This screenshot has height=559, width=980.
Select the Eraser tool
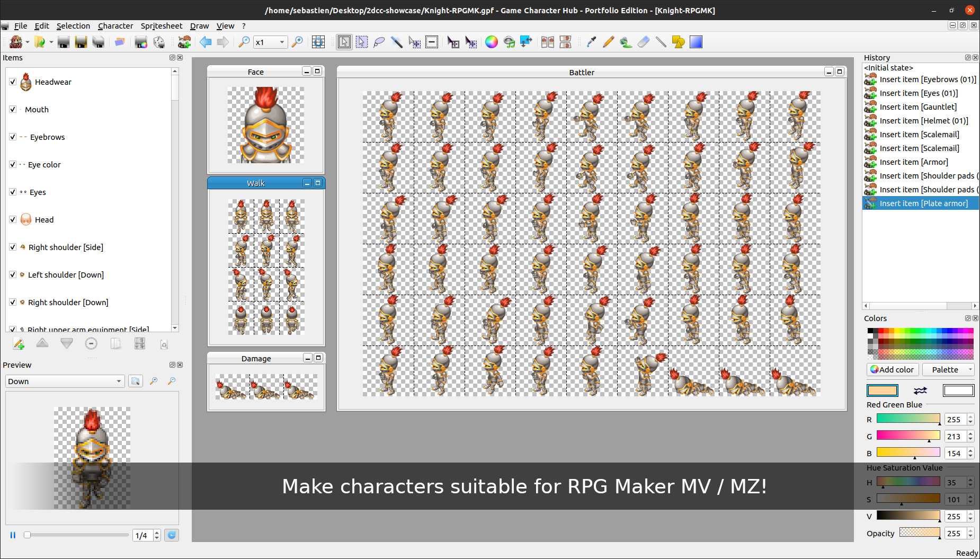point(643,42)
